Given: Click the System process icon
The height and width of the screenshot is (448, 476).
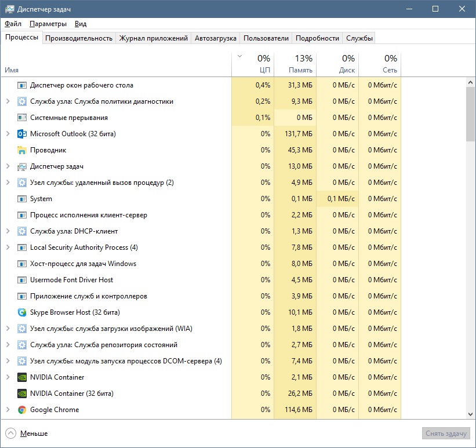Looking at the screenshot, I should pos(22,199).
